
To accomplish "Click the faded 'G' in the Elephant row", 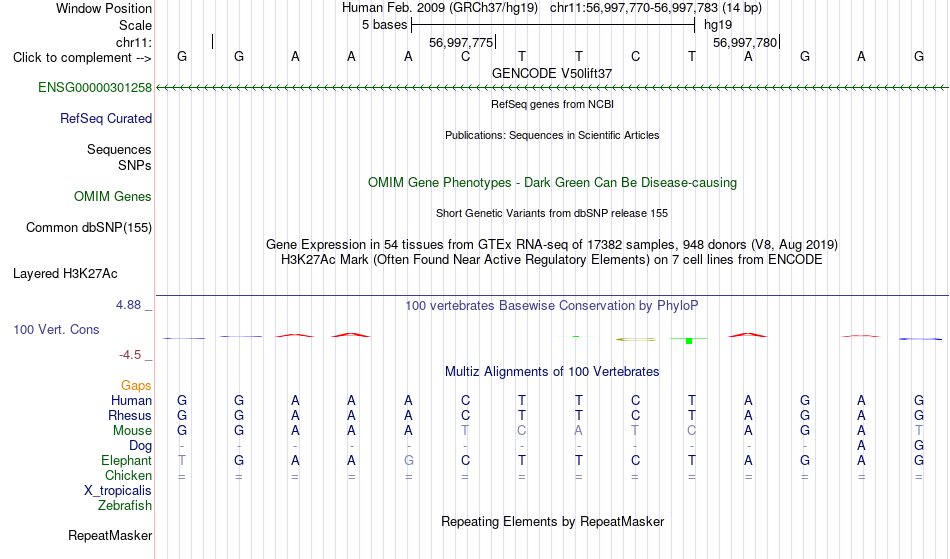I will [408, 460].
